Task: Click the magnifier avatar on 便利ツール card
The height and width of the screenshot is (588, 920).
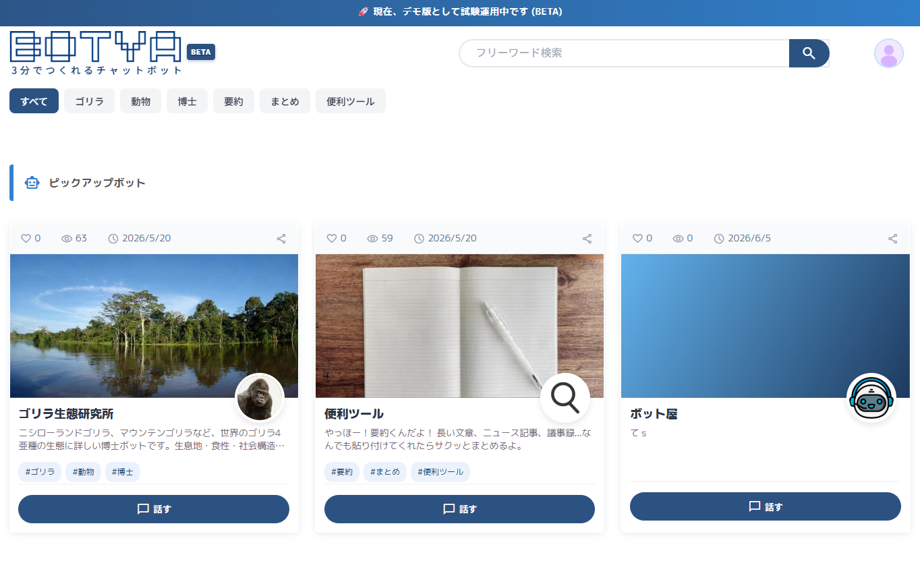Action: coord(565,398)
